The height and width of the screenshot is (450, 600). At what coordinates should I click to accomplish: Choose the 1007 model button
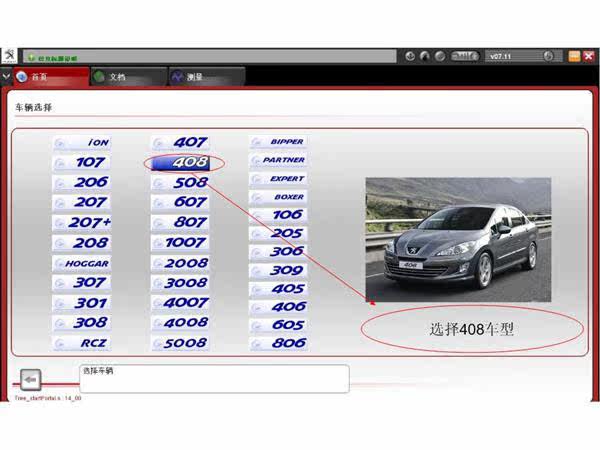click(x=180, y=243)
